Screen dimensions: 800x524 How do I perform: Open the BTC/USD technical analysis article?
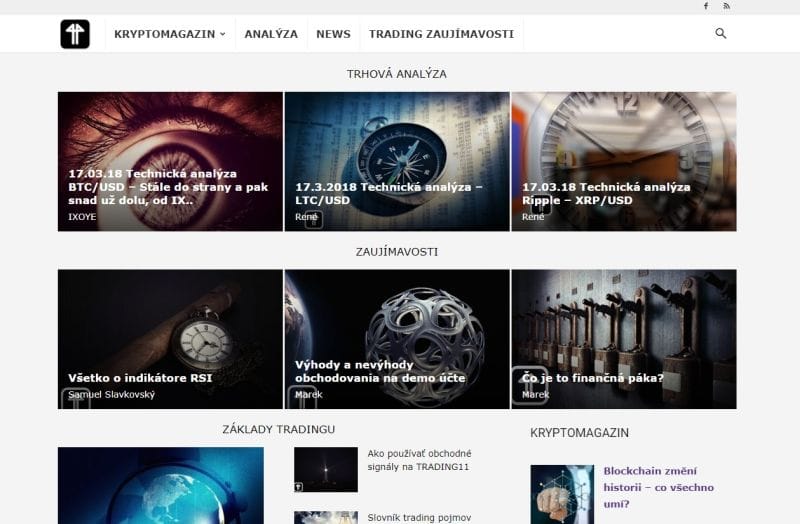[x=168, y=187]
